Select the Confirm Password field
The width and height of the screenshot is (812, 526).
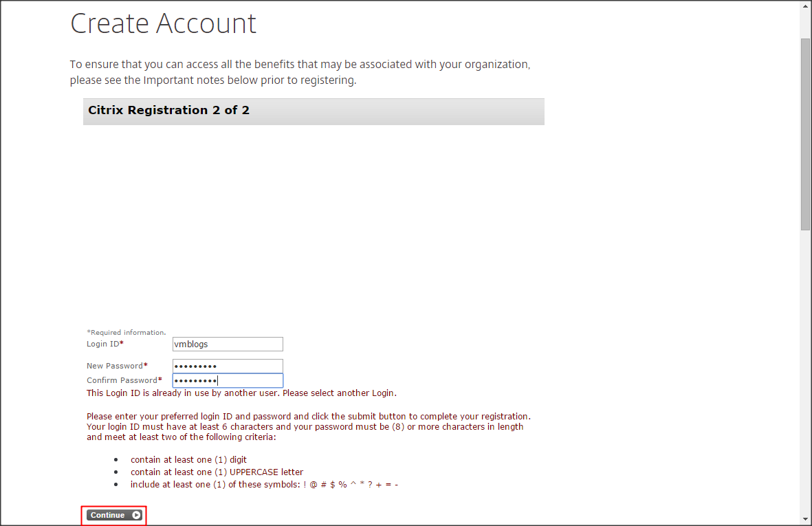pos(228,380)
